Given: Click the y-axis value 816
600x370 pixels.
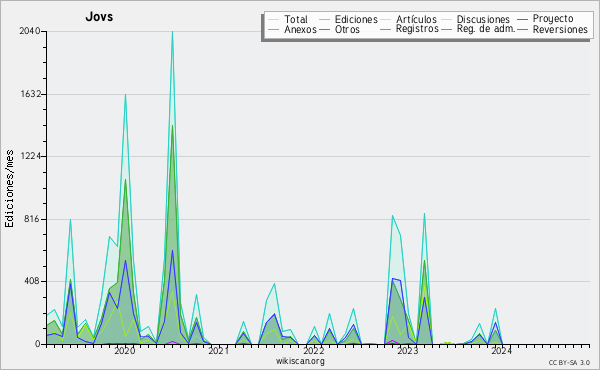Looking at the screenshot, I should pos(33,219).
